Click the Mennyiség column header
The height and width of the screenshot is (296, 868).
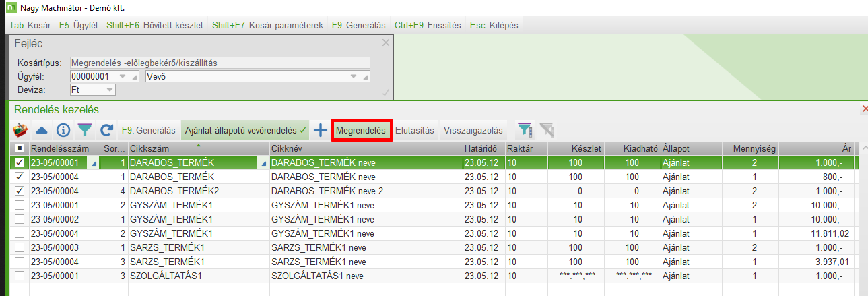(x=749, y=148)
